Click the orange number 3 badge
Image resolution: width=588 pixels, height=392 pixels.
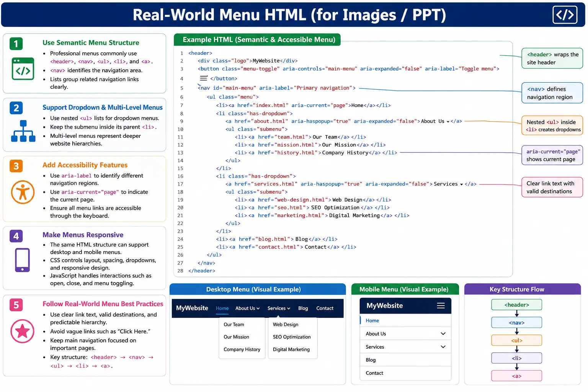(x=16, y=166)
